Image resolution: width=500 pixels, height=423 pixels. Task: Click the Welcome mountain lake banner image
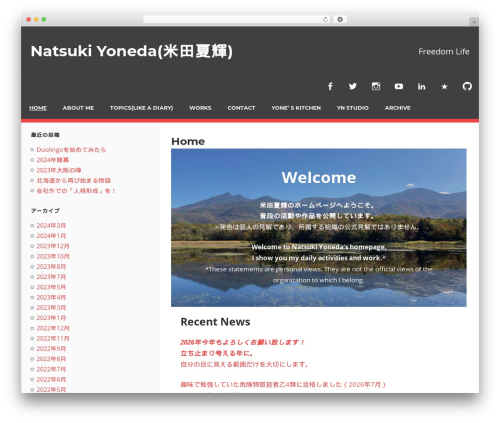click(x=319, y=228)
